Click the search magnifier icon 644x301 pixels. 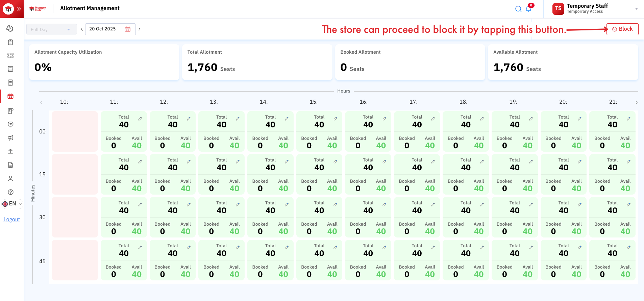click(x=518, y=9)
